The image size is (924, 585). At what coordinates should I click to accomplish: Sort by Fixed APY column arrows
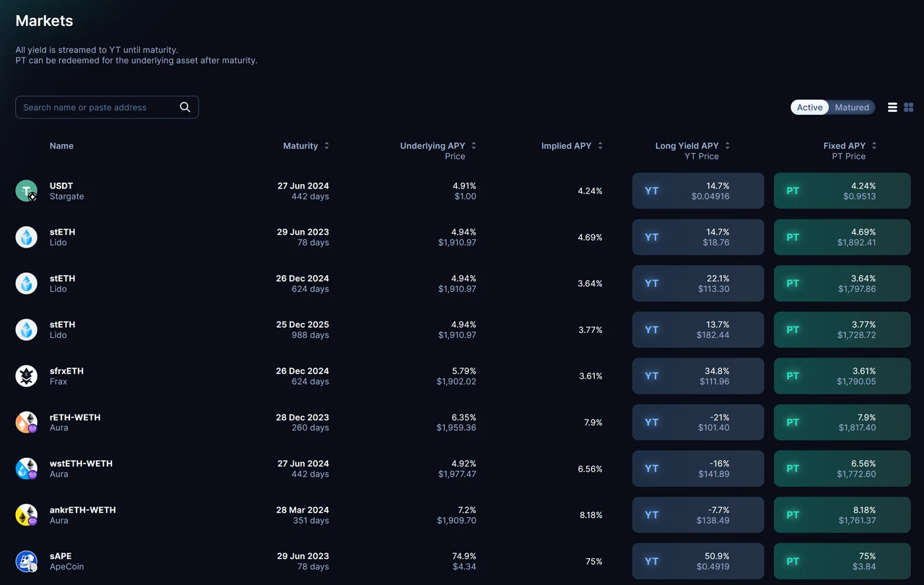point(874,146)
